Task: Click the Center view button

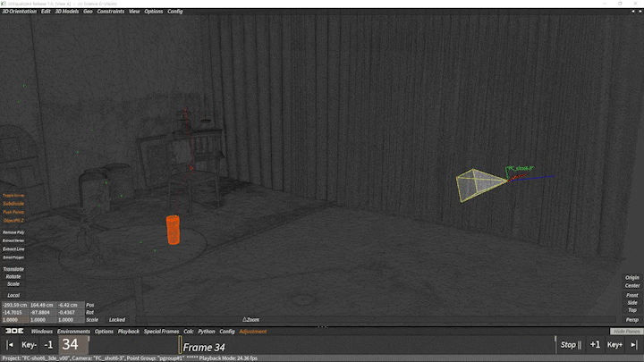Action: (x=632, y=286)
